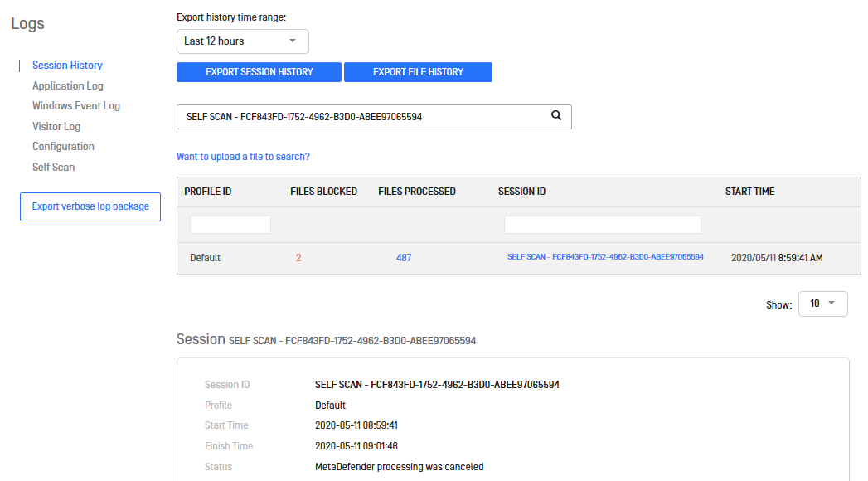Sort by the Start Time column header
This screenshot has width=868, height=481.
tap(749, 192)
